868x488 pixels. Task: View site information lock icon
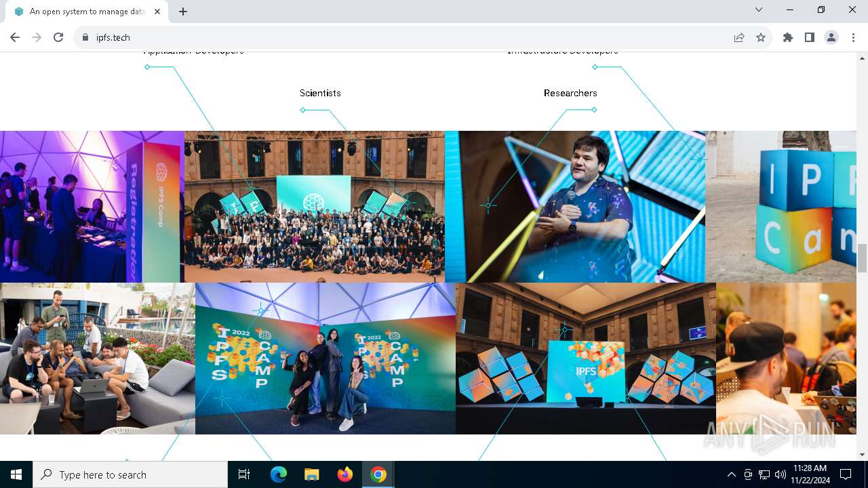(x=85, y=37)
